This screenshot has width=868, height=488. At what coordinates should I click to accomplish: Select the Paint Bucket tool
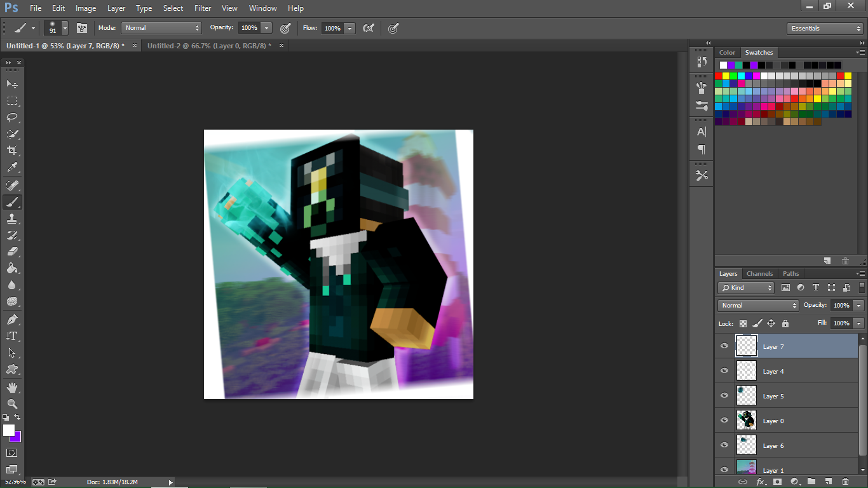[12, 268]
